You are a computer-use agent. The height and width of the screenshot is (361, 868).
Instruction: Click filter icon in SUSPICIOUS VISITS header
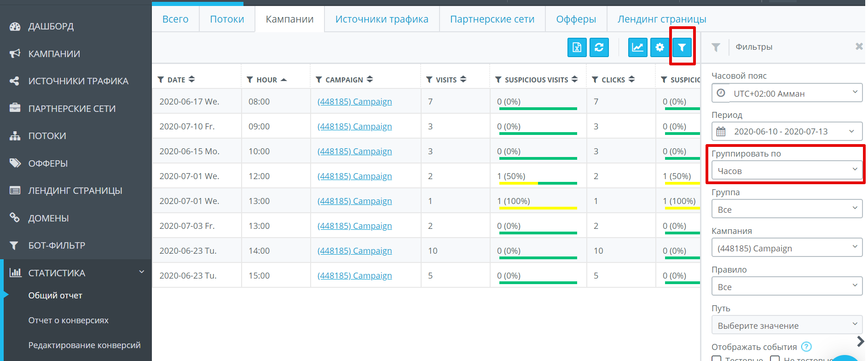pyautogui.click(x=498, y=80)
